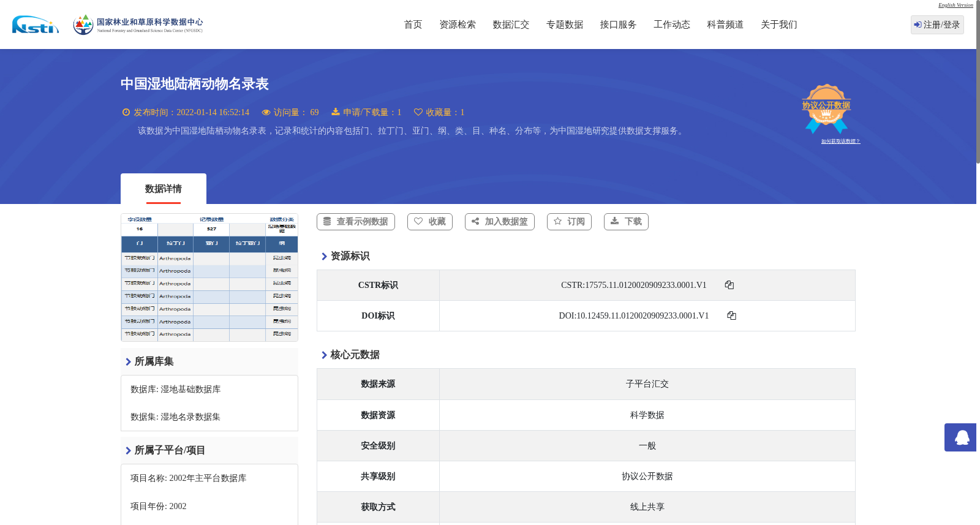The height and width of the screenshot is (525, 980).
Task: Open the 数据汇交 menu
Action: (x=511, y=25)
